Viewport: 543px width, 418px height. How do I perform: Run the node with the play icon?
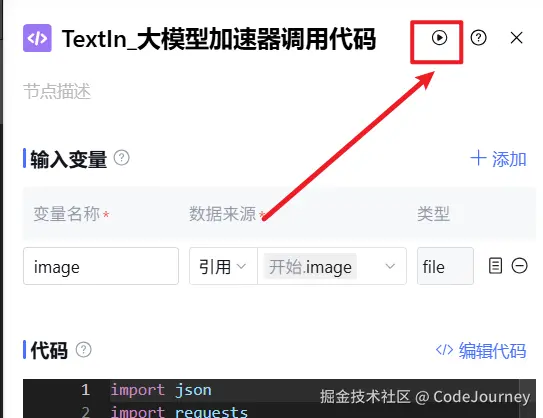(439, 37)
